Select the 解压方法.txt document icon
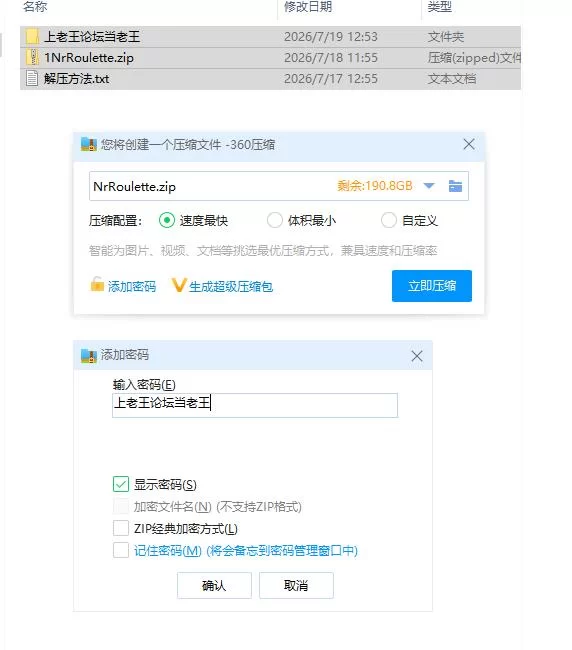This screenshot has height=650, width=572. tap(32, 78)
